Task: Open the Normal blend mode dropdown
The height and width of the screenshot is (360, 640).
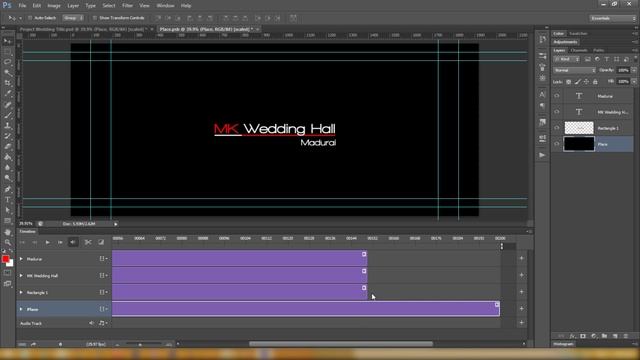Action: point(574,71)
